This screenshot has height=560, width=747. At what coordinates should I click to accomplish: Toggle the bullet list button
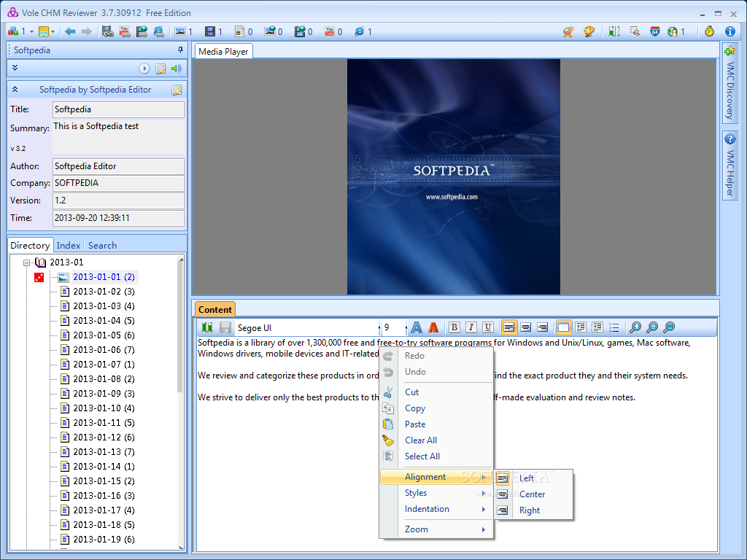614,327
